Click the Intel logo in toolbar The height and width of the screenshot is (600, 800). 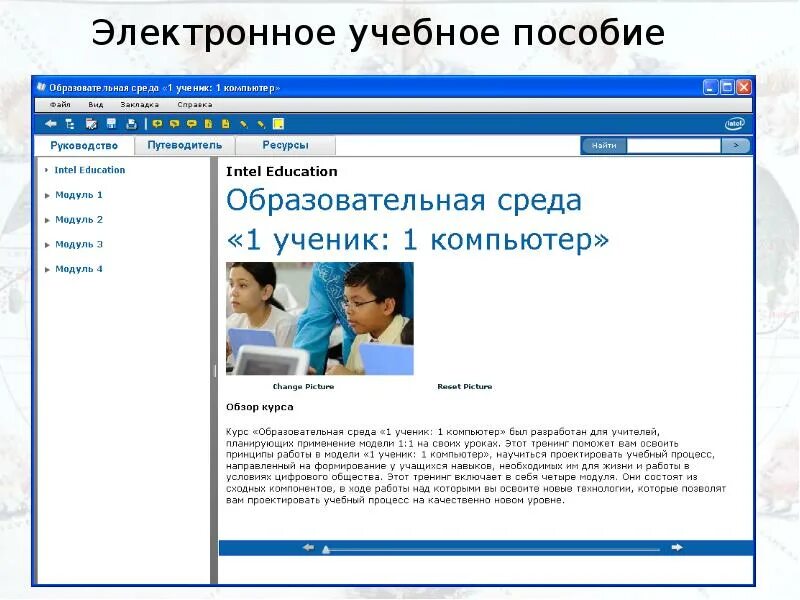(x=735, y=123)
